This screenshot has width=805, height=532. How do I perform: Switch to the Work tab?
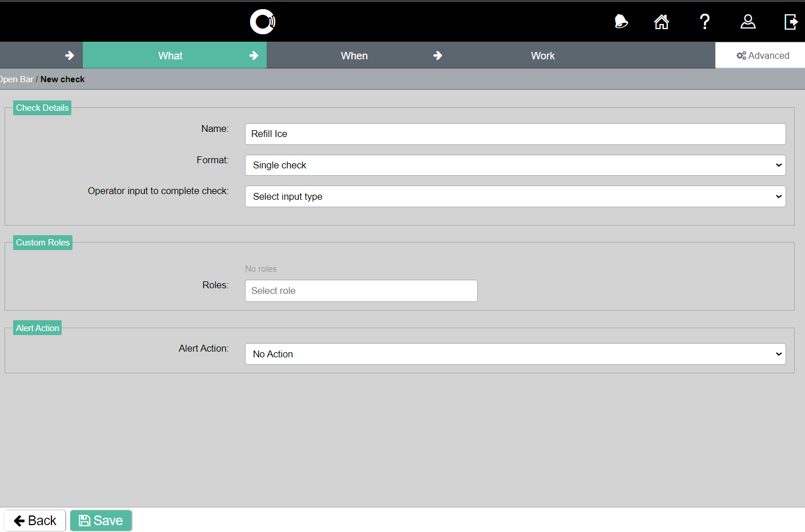[542, 55]
